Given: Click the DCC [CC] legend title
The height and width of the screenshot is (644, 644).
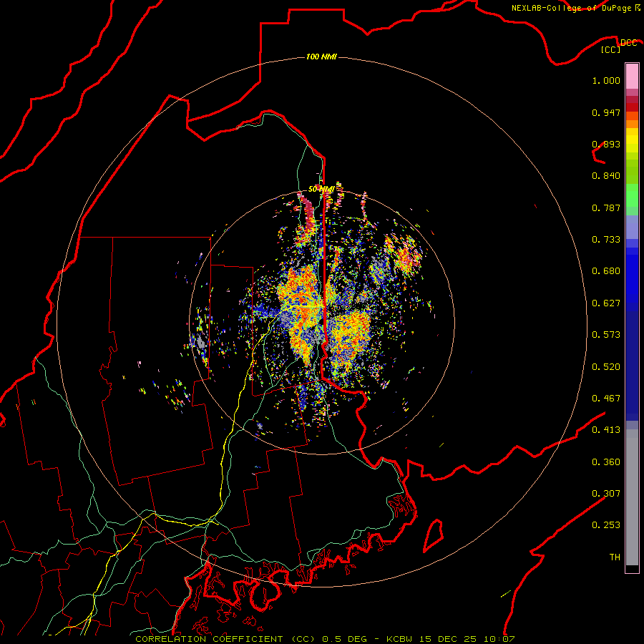Looking at the screenshot, I should 618,46.
